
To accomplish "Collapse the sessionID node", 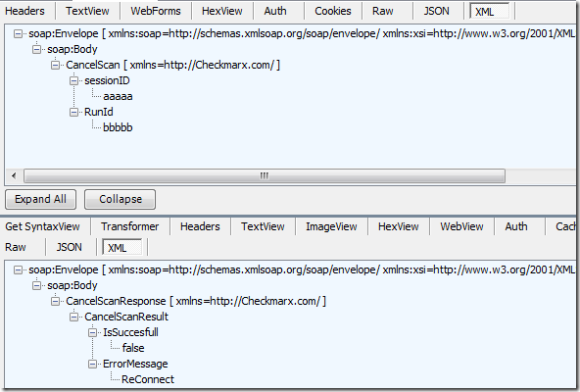I will (73, 80).
